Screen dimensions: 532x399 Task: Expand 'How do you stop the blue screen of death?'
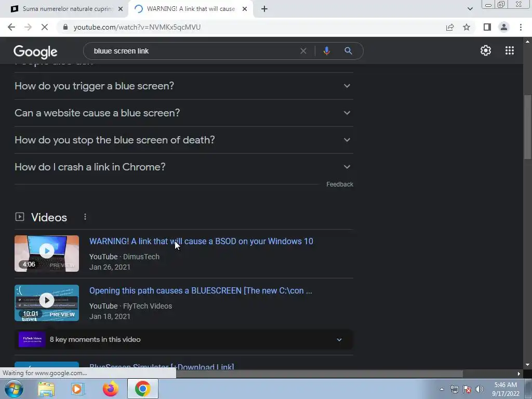pos(183,140)
